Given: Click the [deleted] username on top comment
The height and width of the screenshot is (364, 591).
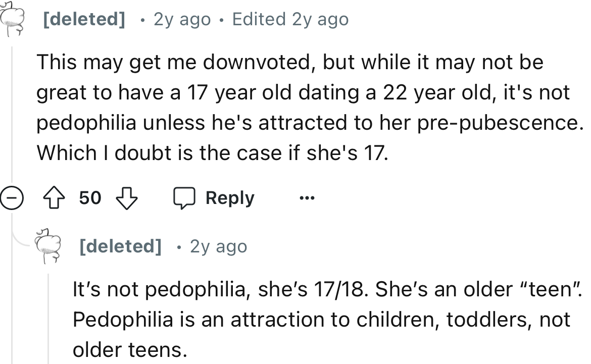Looking at the screenshot, I should pyautogui.click(x=83, y=19).
